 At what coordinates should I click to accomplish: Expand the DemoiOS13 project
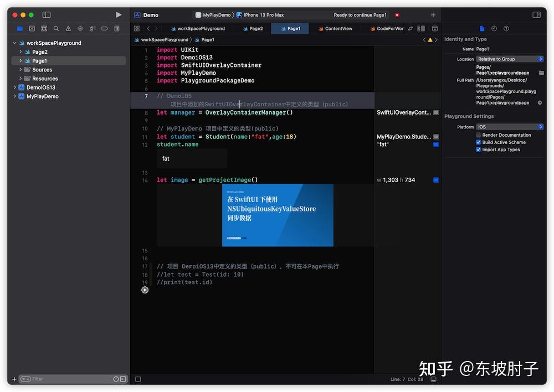click(x=14, y=87)
